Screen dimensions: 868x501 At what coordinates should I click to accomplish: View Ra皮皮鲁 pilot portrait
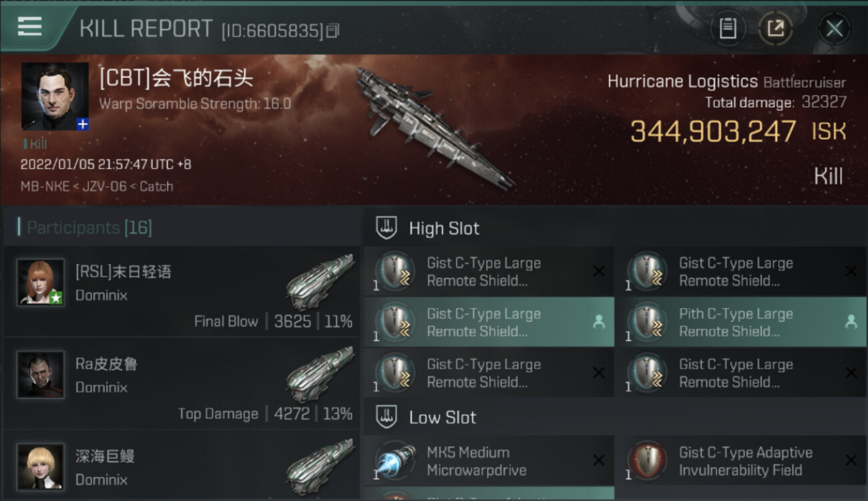point(41,375)
